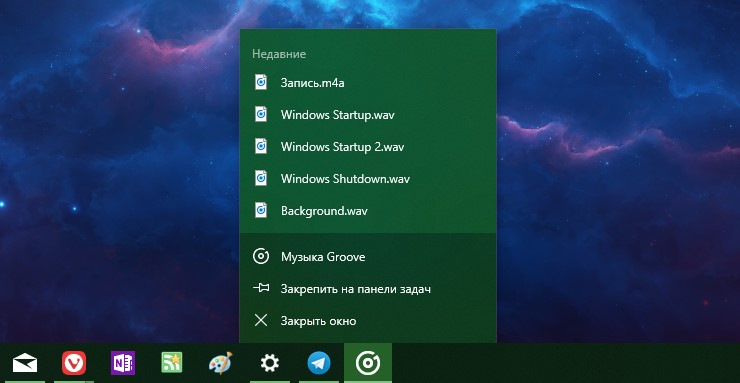
Task: Open the Mail app from taskbar
Action: click(x=25, y=363)
